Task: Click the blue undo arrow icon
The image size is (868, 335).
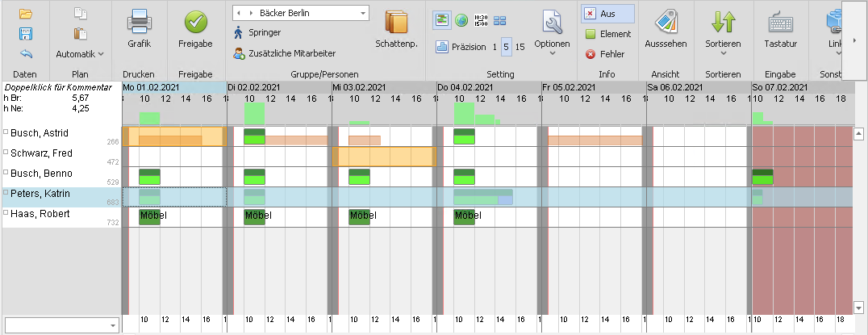Action: pyautogui.click(x=25, y=53)
